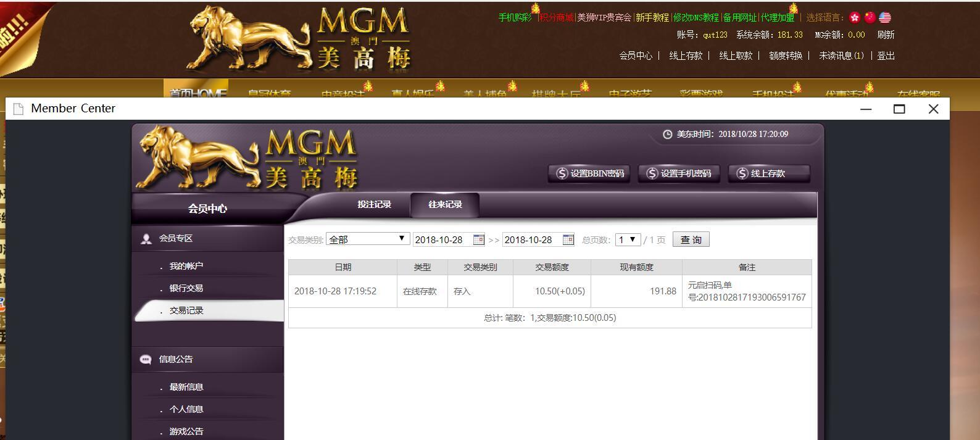Click the document icon in the Member Center title bar
980x440 pixels.
point(19,109)
